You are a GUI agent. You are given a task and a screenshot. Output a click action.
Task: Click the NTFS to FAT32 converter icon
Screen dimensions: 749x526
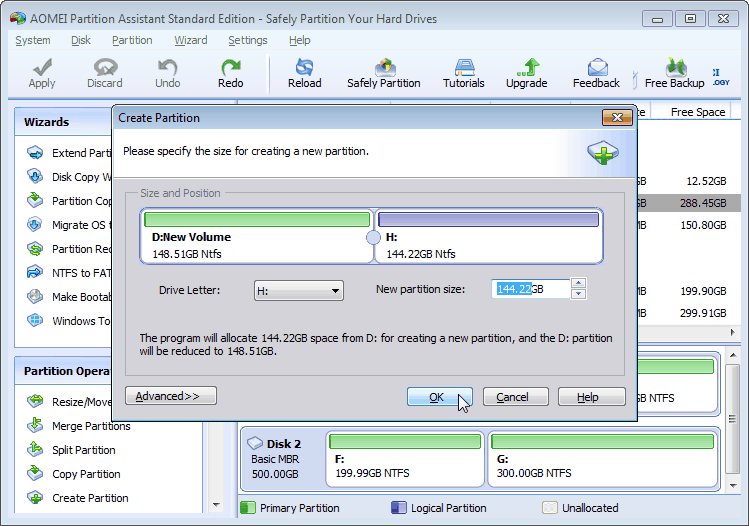click(x=35, y=273)
